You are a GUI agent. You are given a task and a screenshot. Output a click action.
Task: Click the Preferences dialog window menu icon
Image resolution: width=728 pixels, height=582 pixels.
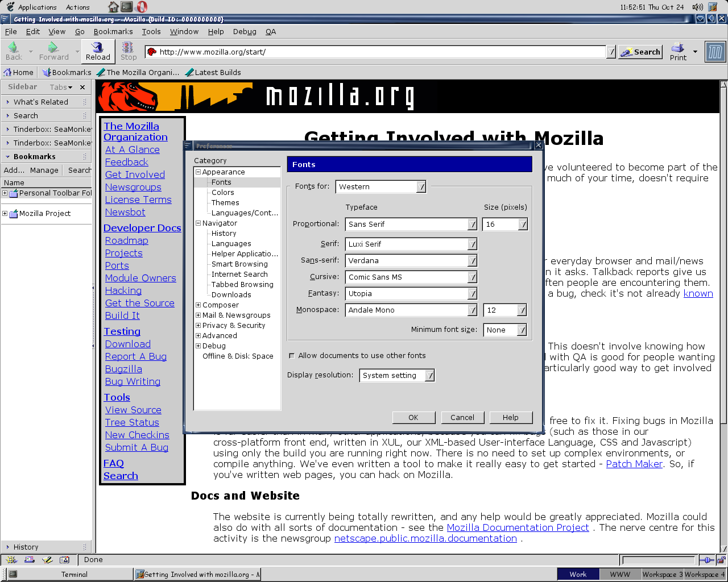(188, 145)
